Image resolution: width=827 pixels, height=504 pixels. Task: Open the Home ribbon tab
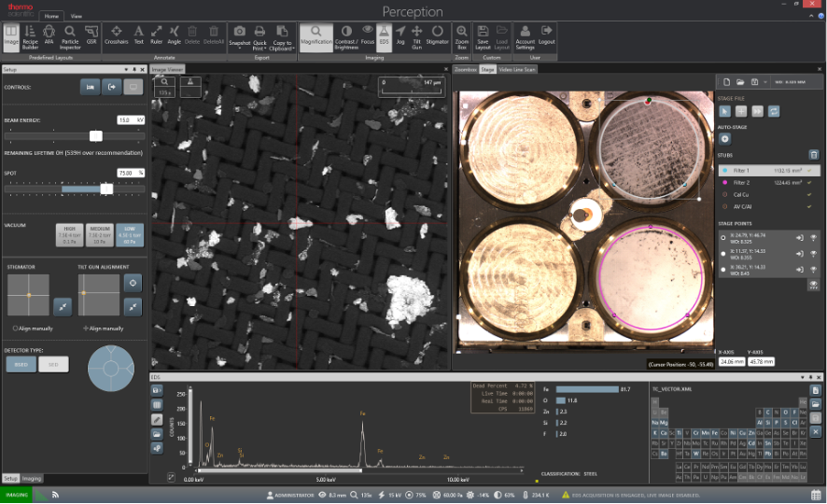[x=51, y=17]
